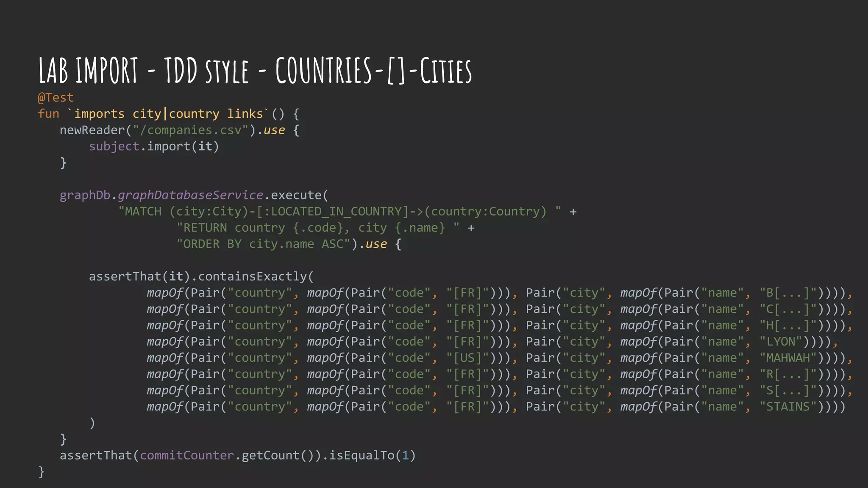Screen dimensions: 868x488
Task: Click the city name "C[...]"
Action: [x=788, y=309]
